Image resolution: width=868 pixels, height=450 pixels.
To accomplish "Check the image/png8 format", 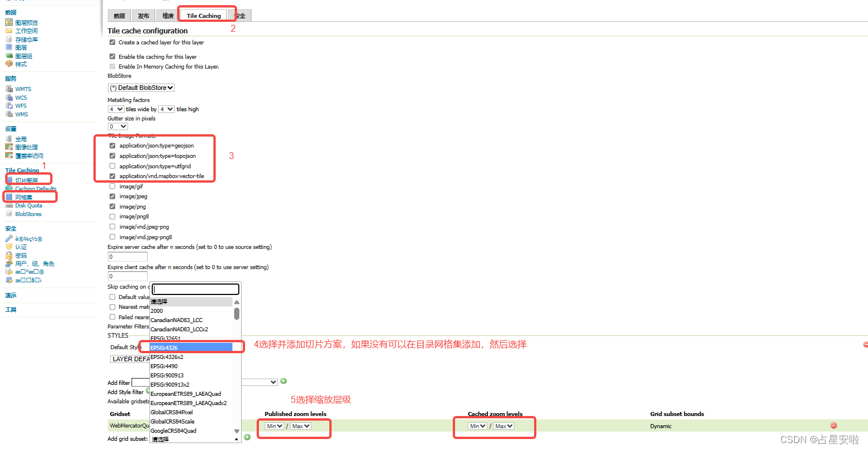I will pyautogui.click(x=112, y=217).
